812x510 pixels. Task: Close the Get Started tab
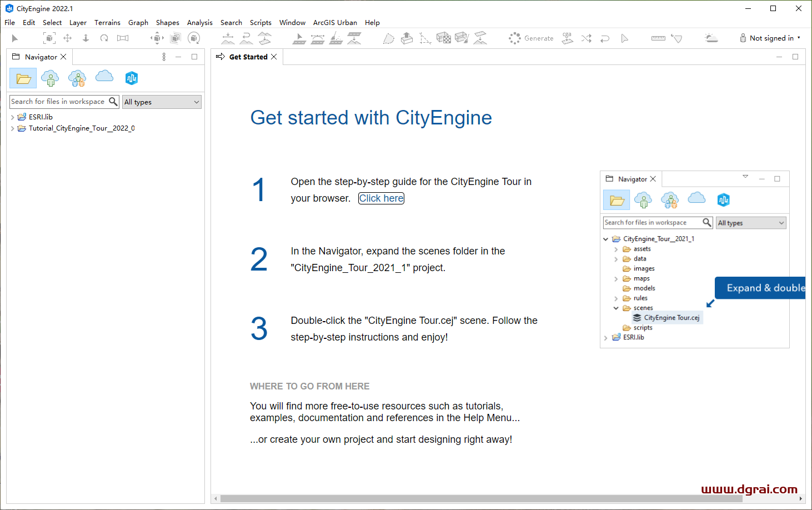[274, 57]
